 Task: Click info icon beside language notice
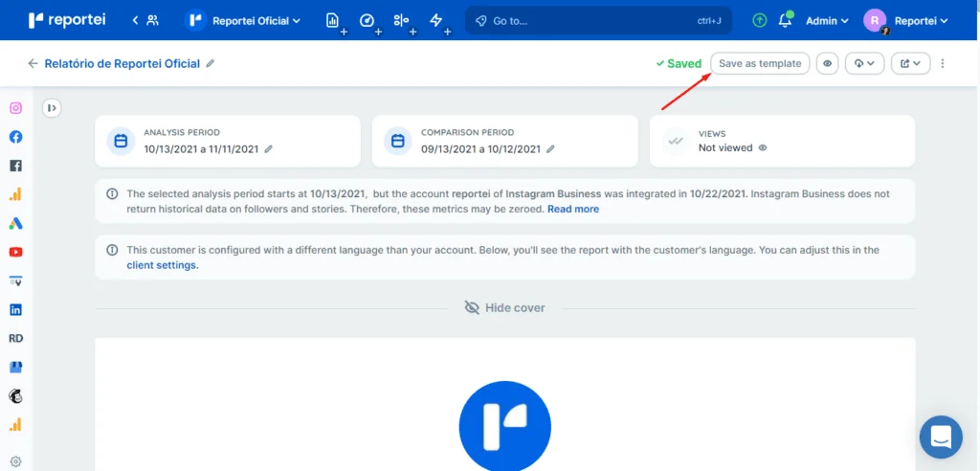pos(112,250)
